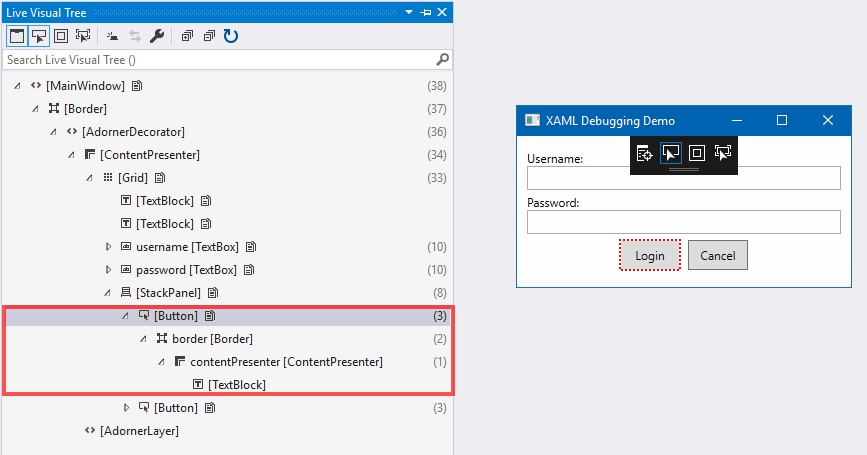867x455 pixels.
Task: Expand the password TextBox node
Action: pyautogui.click(x=108, y=270)
